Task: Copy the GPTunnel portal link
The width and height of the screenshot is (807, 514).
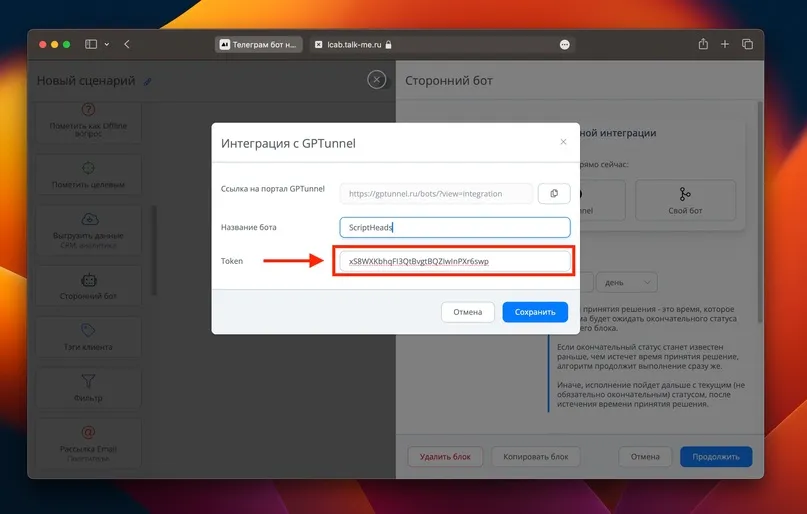Action: tap(554, 193)
